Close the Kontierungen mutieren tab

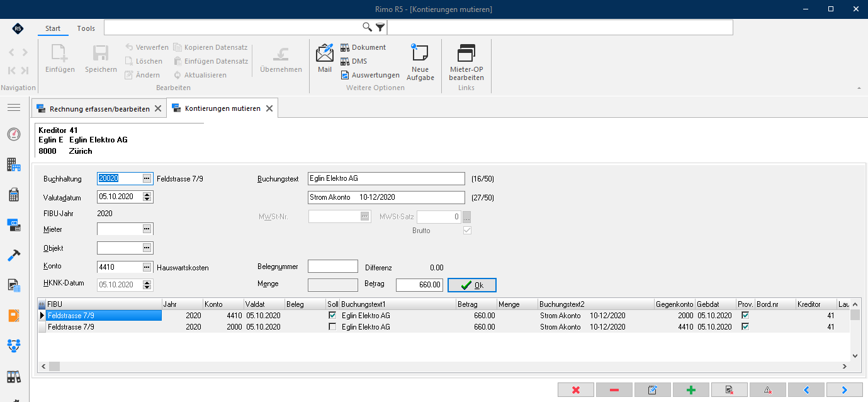[x=269, y=108]
